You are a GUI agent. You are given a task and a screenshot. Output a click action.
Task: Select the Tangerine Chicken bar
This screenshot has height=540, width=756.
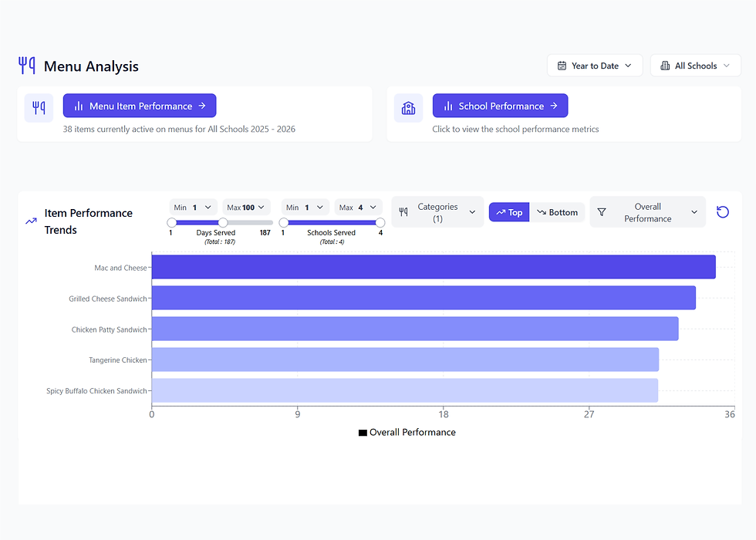[406, 359]
